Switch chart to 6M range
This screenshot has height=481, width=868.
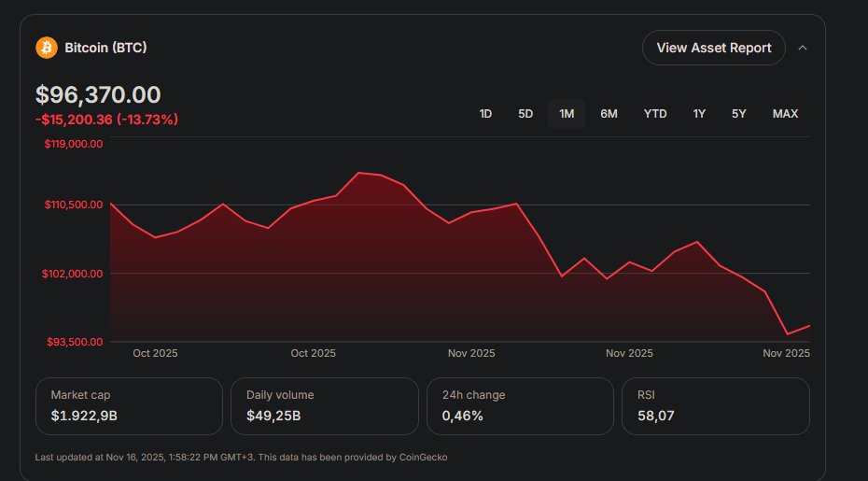pyautogui.click(x=609, y=114)
